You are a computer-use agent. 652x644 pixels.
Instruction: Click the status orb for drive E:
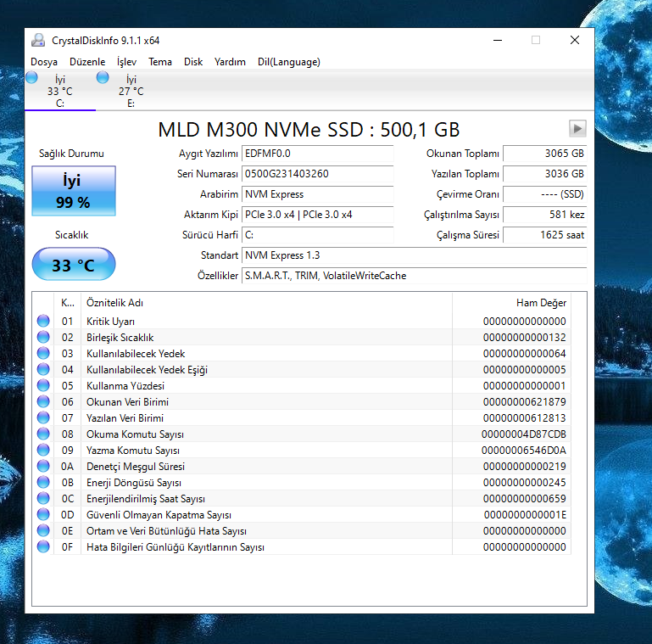click(x=103, y=78)
